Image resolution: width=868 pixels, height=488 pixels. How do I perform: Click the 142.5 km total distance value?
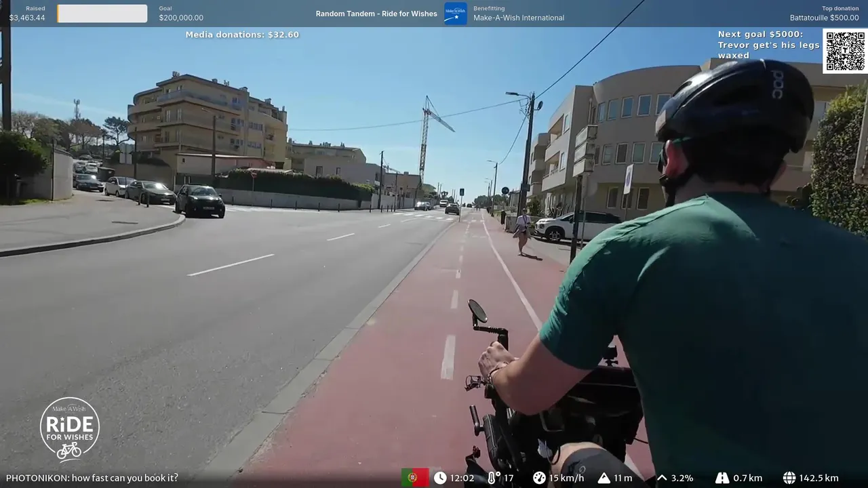coord(819,478)
